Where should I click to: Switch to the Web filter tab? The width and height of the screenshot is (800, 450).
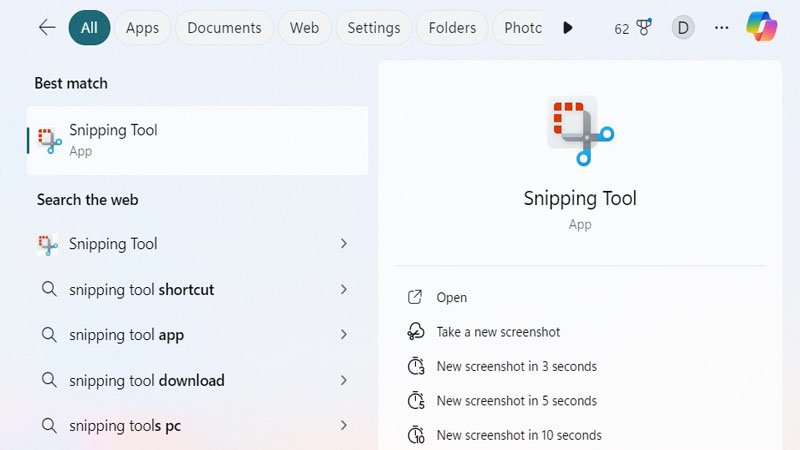tap(305, 28)
